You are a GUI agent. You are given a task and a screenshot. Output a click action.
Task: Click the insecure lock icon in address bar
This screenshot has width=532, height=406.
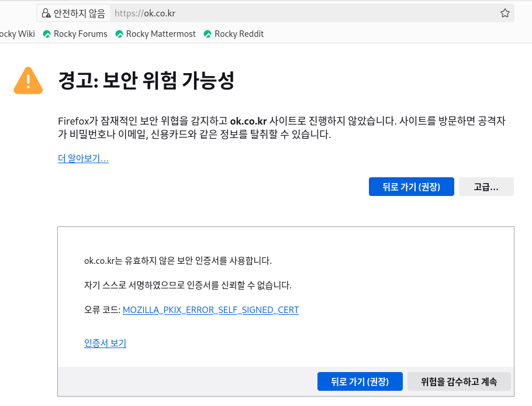[46, 13]
